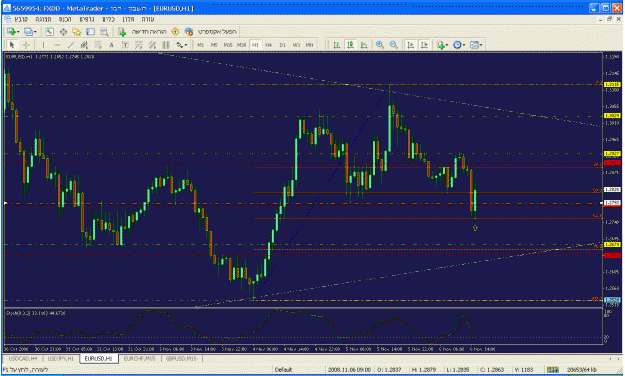625x376 pixels.
Task: Open the chart Templates dropdown
Action: click(476, 45)
